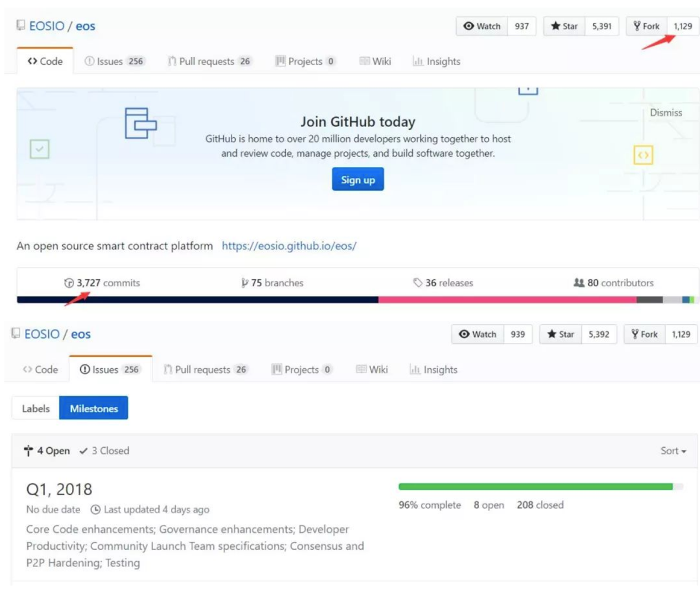This screenshot has height=592, width=700.
Task: Open the Insights tab in top navigation
Action: 436,61
